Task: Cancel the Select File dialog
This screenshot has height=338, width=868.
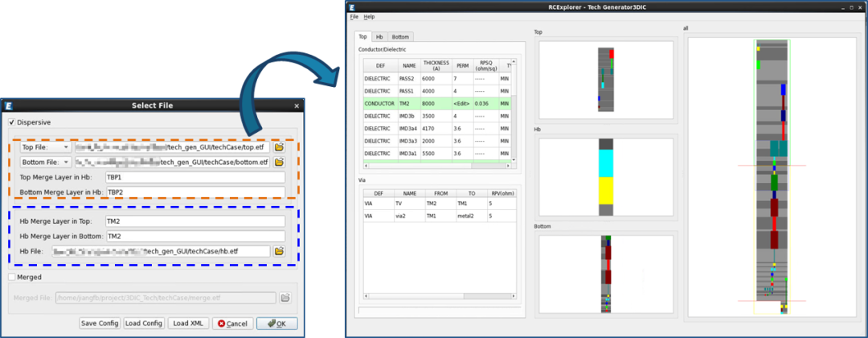Action: tap(232, 324)
